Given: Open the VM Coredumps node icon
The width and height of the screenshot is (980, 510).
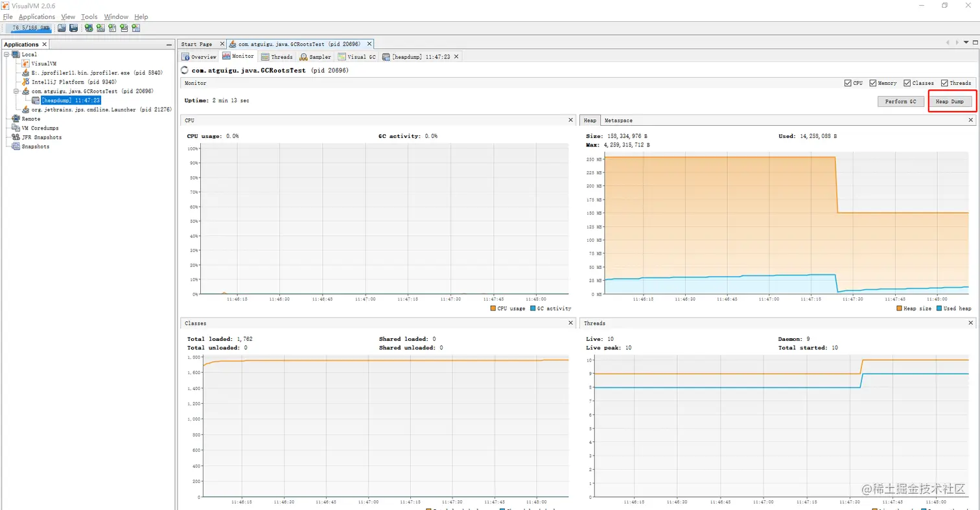Looking at the screenshot, I should tap(16, 128).
